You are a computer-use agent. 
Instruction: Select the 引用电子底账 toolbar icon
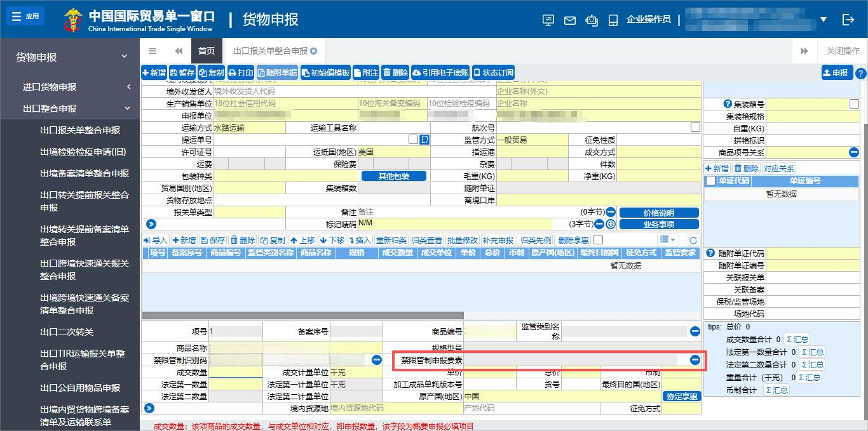pos(440,72)
